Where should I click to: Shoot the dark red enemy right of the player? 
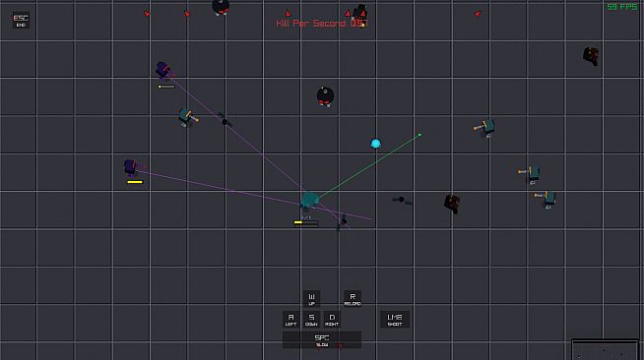click(x=452, y=204)
